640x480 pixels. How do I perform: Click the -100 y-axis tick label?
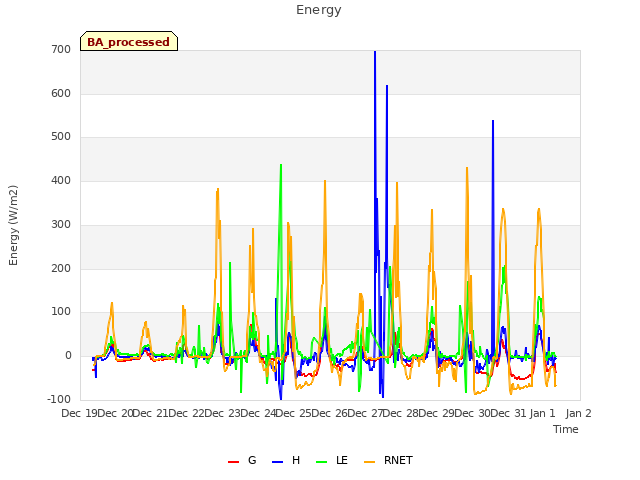59,399
